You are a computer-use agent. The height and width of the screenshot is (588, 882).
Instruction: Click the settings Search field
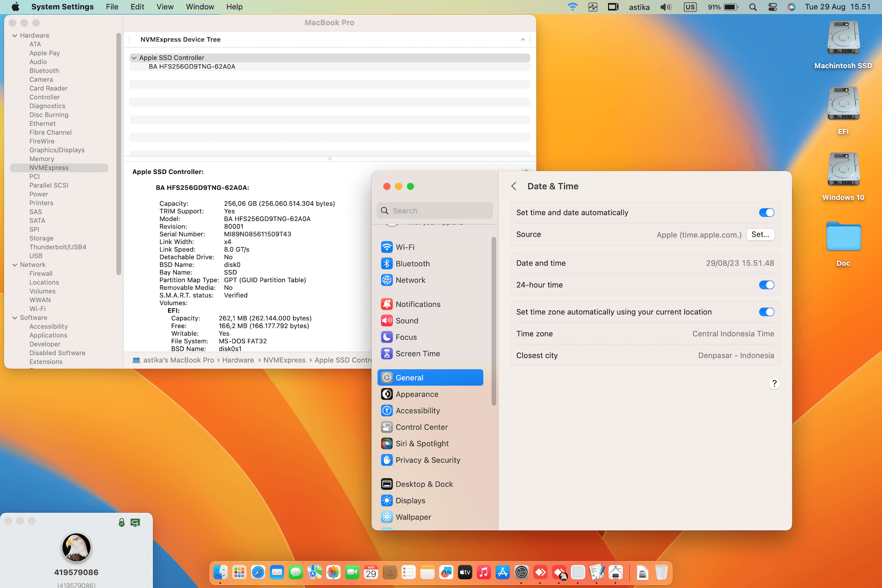point(435,211)
